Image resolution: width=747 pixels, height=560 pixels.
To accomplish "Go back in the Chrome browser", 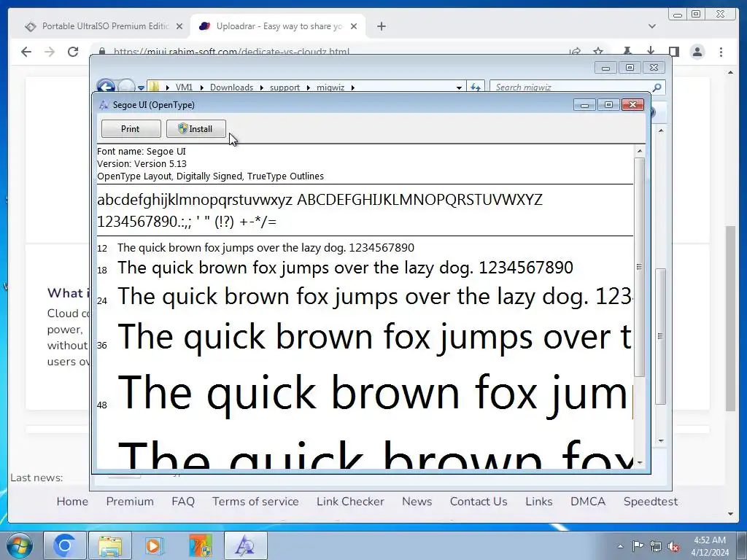I will [26, 52].
